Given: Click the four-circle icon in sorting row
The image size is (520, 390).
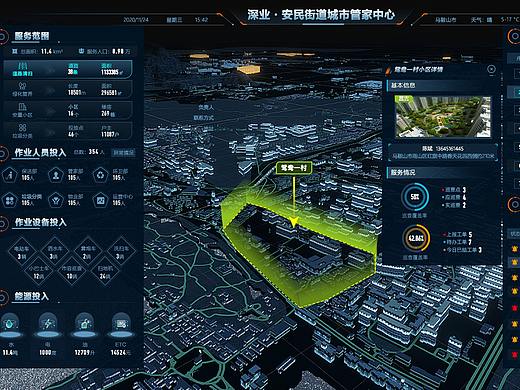Looking at the screenshot, I should click(x=22, y=128).
